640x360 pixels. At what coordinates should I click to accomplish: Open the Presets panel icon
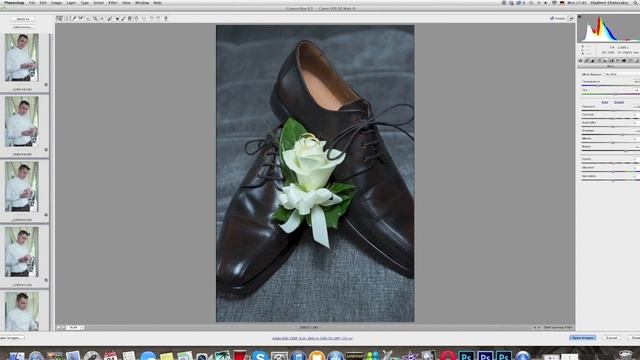630,60
